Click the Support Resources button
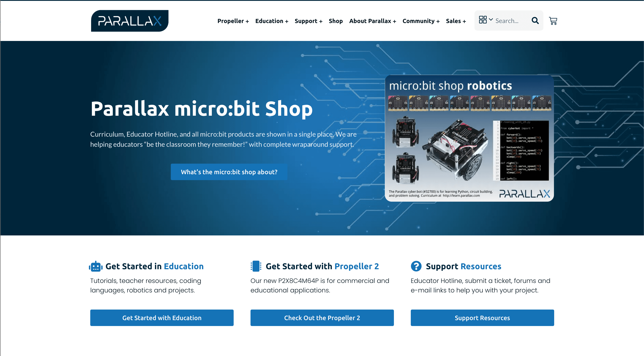This screenshot has width=644, height=356. [482, 318]
